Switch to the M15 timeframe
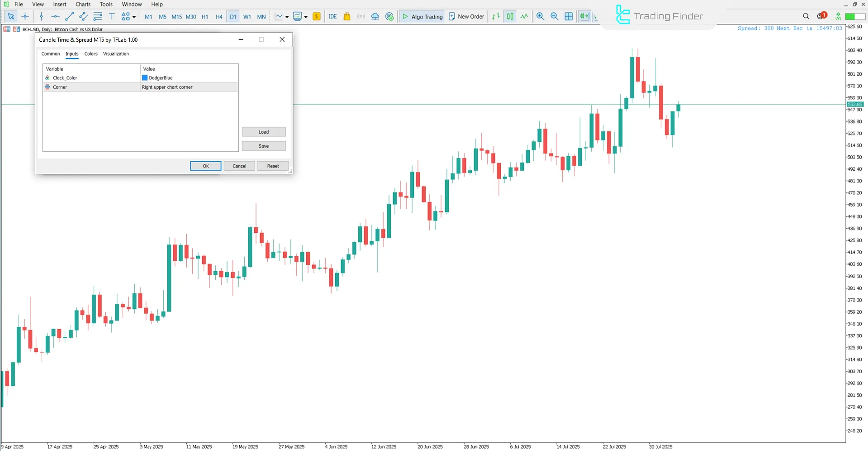 pos(176,16)
